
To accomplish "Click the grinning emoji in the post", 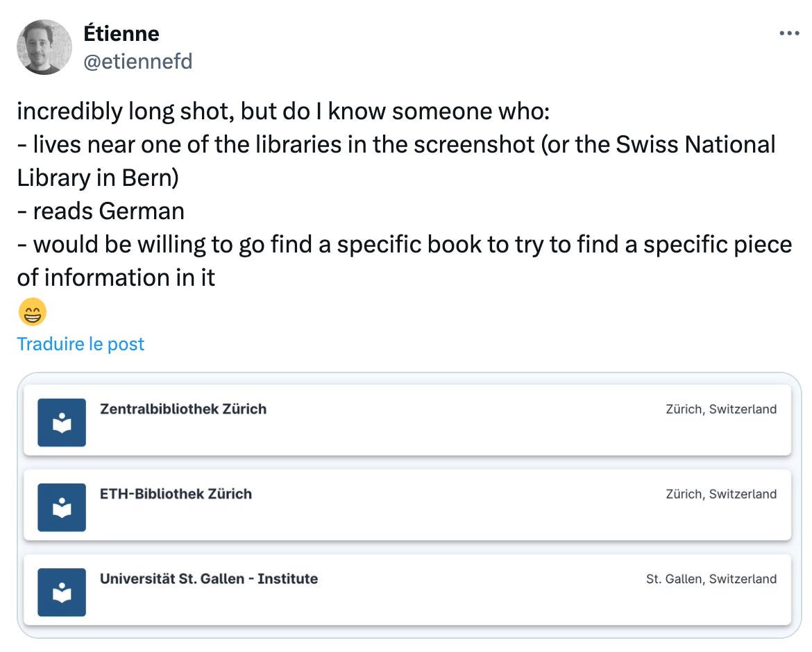I will 32,313.
